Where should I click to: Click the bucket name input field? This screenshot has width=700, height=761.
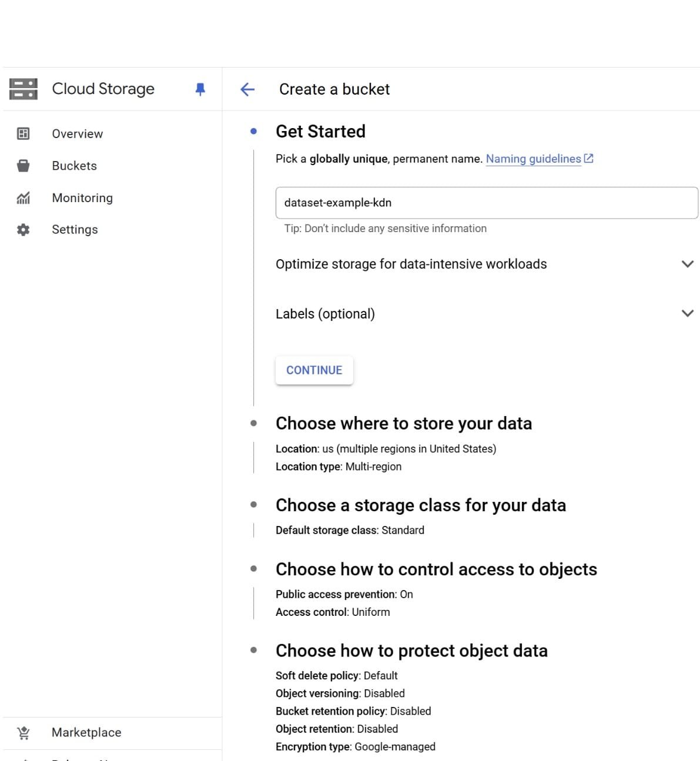coord(486,203)
